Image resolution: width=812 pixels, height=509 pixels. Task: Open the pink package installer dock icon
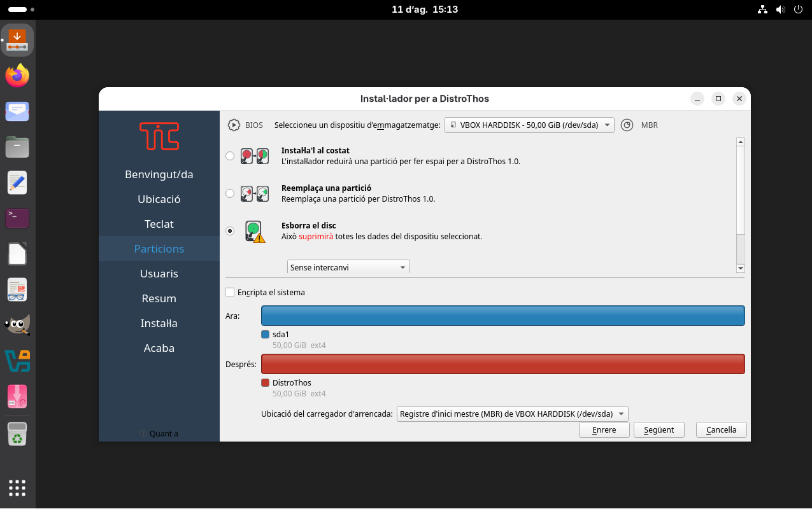tap(17, 396)
